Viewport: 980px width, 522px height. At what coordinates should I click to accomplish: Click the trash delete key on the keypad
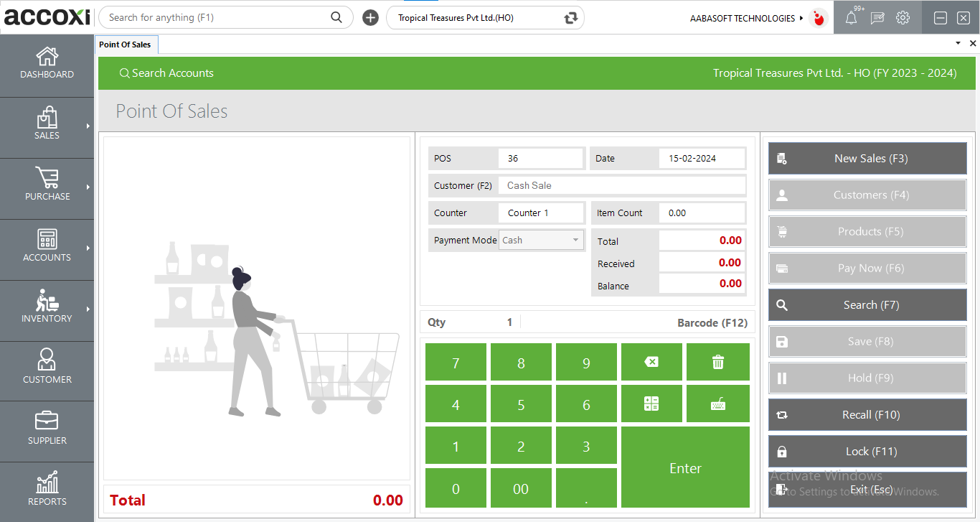(717, 362)
